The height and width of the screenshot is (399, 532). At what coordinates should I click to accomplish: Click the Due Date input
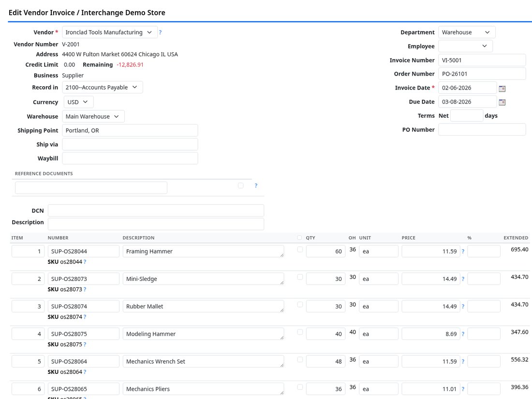(468, 102)
